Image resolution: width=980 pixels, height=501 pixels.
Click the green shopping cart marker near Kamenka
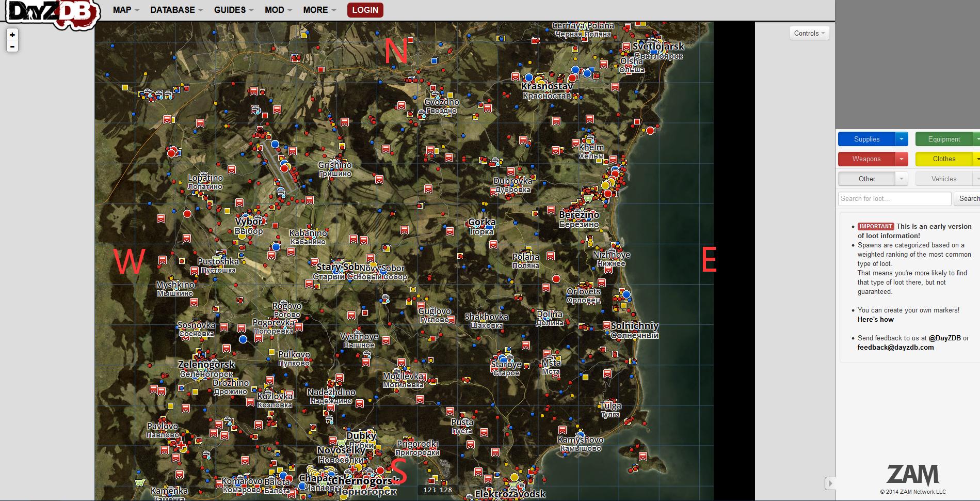(139, 482)
